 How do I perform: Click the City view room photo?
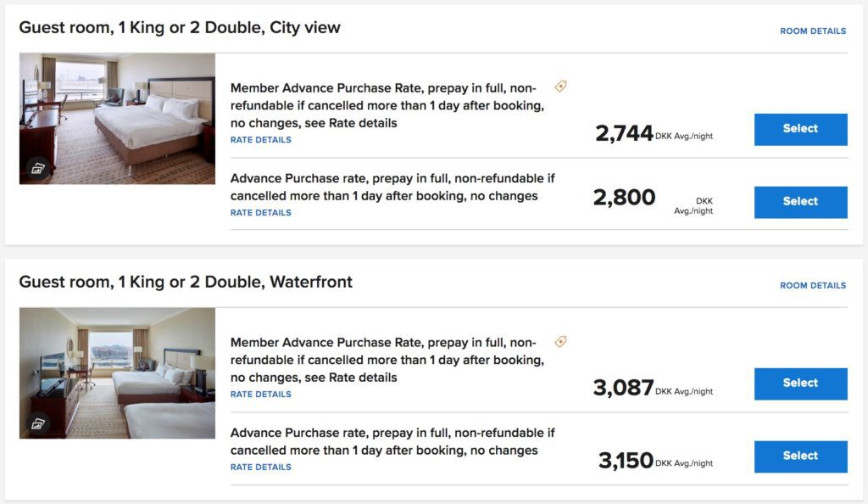(x=117, y=110)
